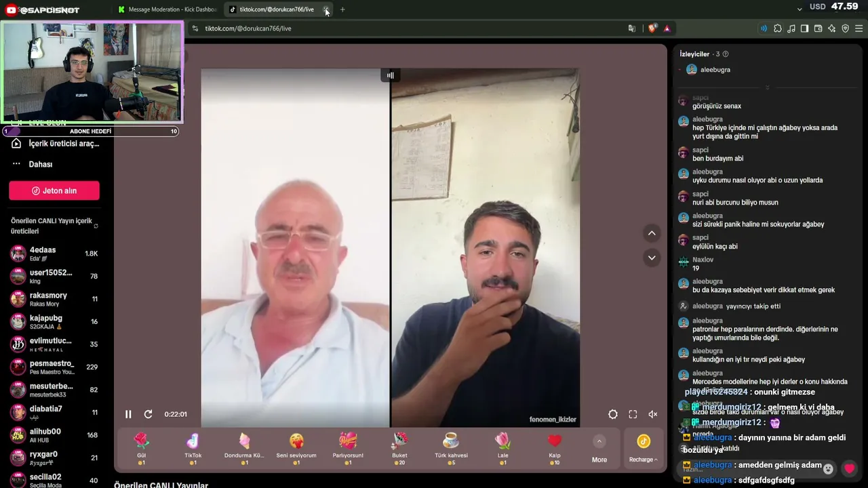The width and height of the screenshot is (868, 488).
Task: Send the Lale tulip gift
Action: [x=502, y=449]
